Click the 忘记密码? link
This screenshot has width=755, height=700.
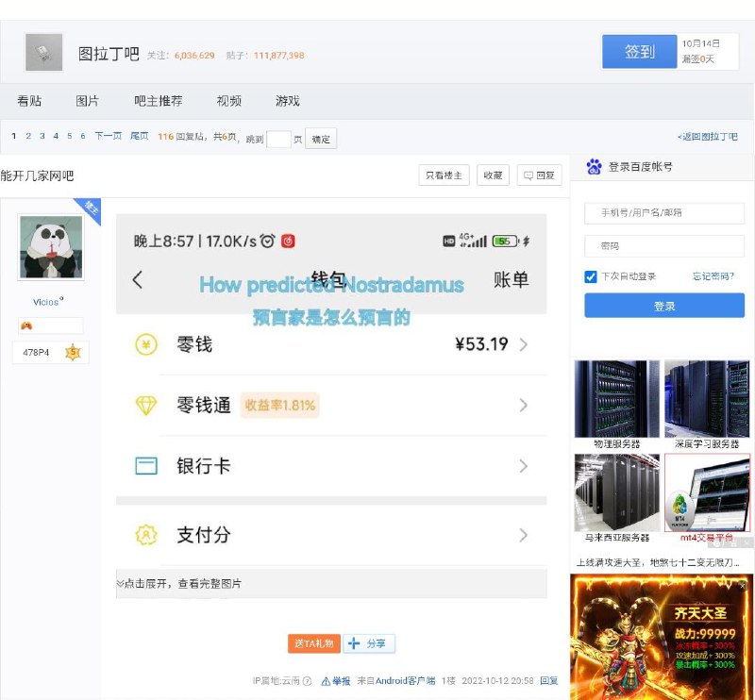[x=713, y=276]
